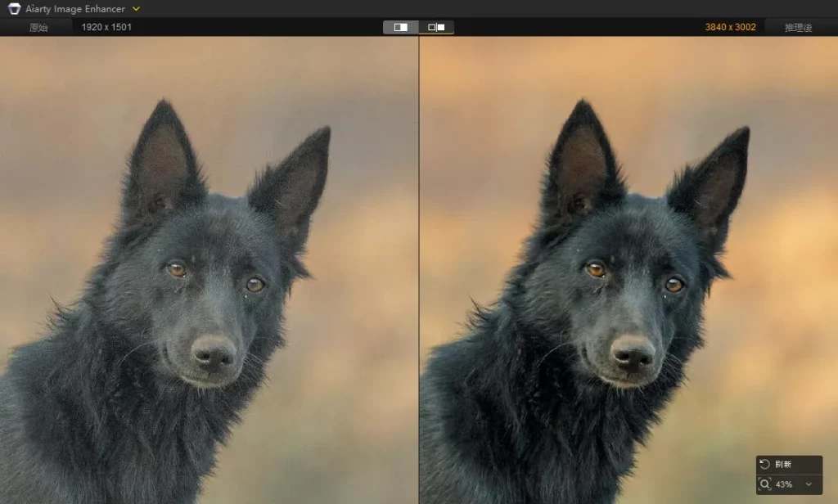Select the 推理後 enhanced result label

click(797, 27)
